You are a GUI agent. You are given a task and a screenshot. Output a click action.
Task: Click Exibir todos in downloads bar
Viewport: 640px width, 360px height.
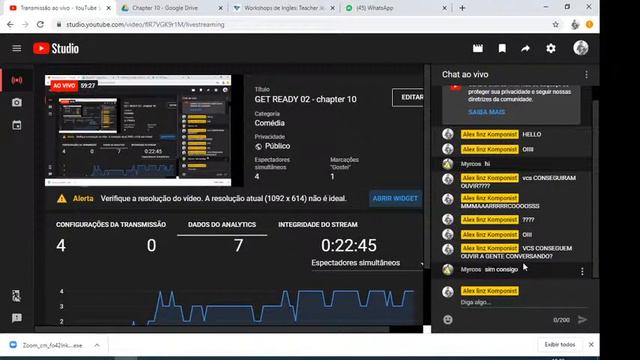pyautogui.click(x=560, y=345)
